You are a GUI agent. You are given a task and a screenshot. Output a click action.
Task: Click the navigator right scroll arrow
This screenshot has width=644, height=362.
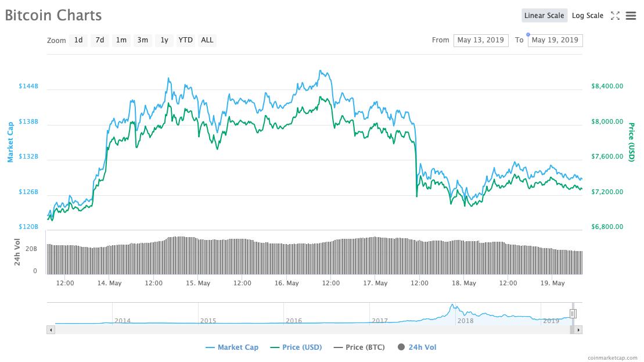click(x=578, y=329)
